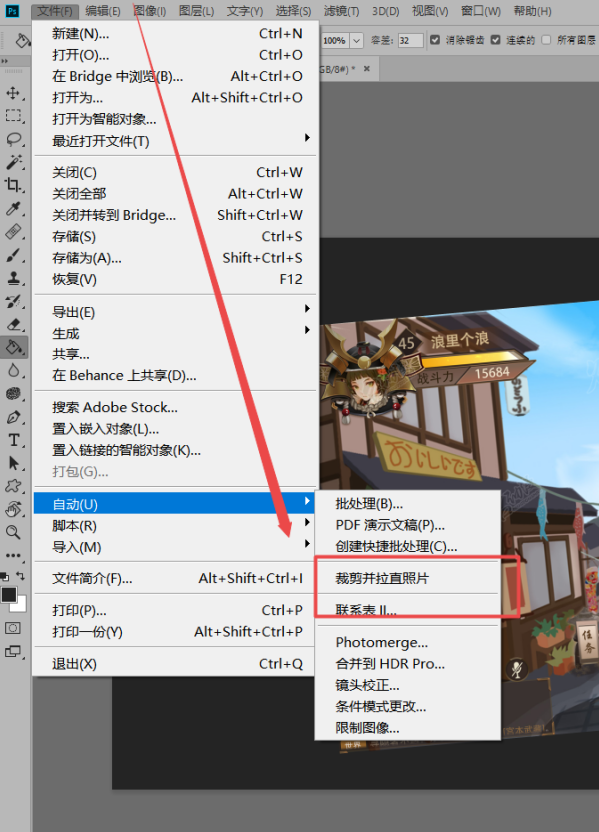Swap foreground and background colors
This screenshot has width=599, height=832.
20,576
